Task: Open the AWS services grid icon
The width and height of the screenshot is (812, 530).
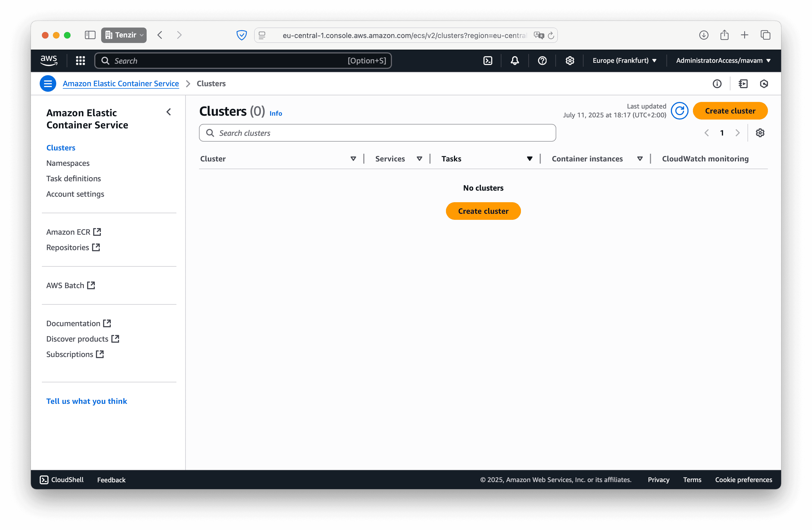Action: pos(80,60)
